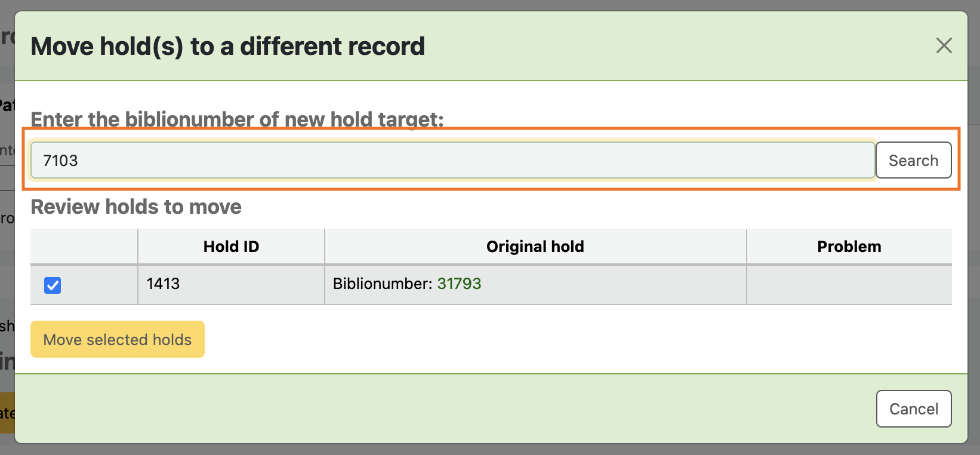The height and width of the screenshot is (455, 980).
Task: Click the Original hold column header
Action: (x=535, y=247)
